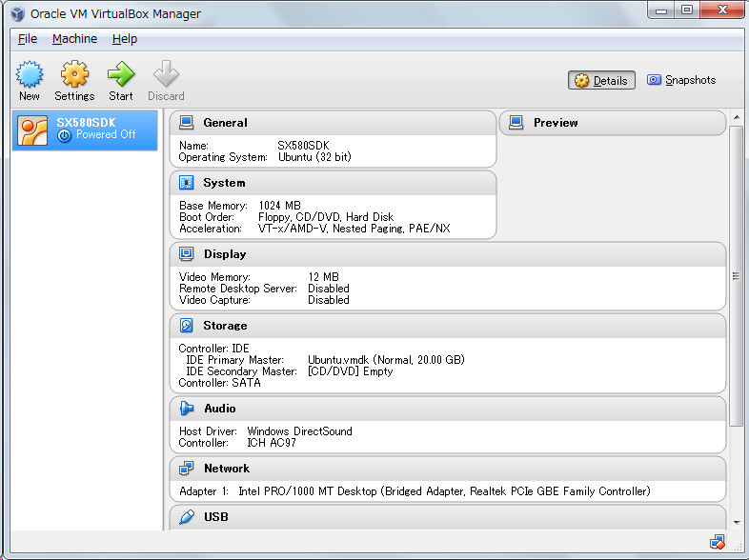Click the General section monitor icon
This screenshot has height=560, width=749.
186,123
